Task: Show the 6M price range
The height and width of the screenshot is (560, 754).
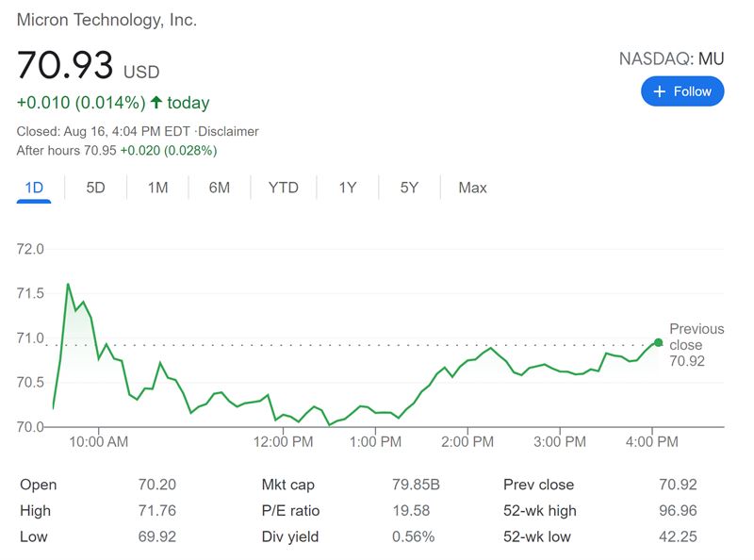Action: (220, 188)
